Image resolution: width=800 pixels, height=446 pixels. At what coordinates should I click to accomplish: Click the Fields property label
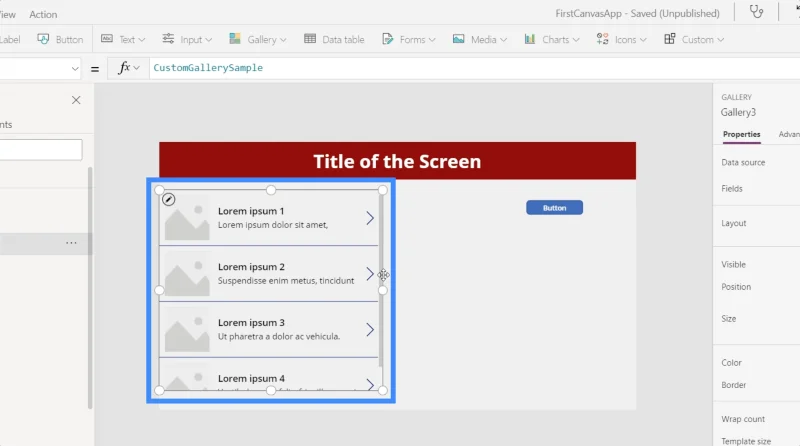click(x=732, y=188)
